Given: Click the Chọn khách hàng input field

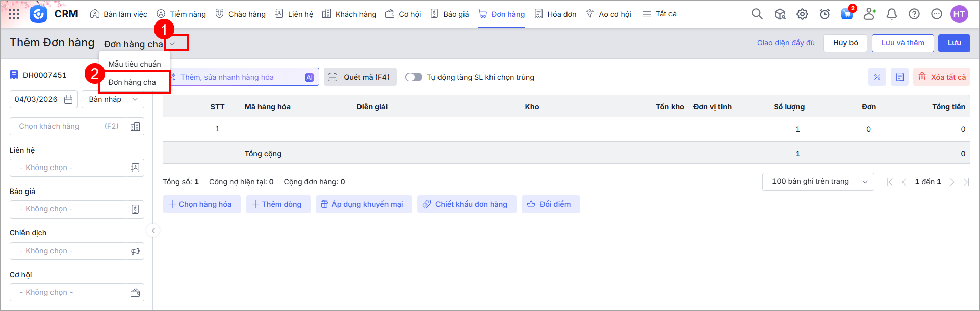Looking at the screenshot, I should click(67, 127).
